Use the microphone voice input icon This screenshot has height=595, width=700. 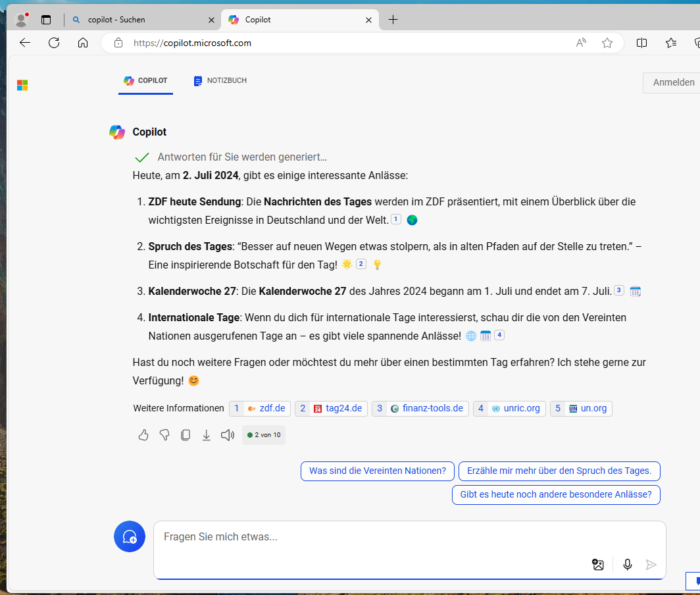click(628, 565)
